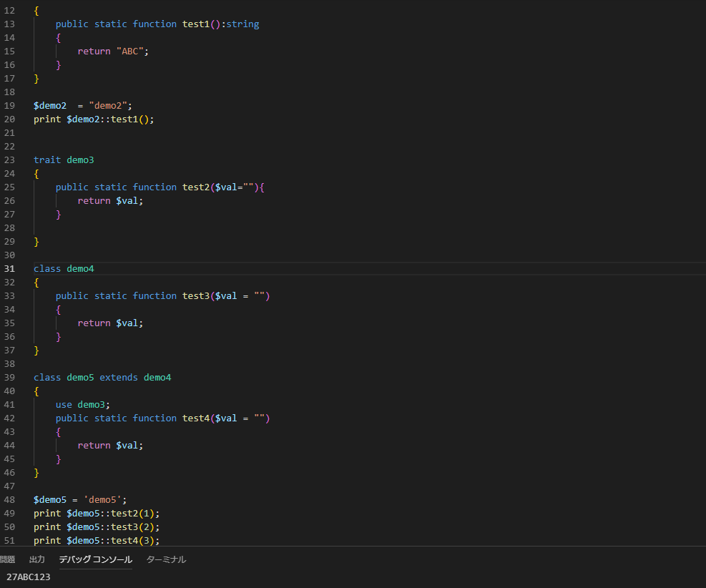Click the $demo2 = "demo2"; assignment
The image size is (706, 588).
coord(83,106)
